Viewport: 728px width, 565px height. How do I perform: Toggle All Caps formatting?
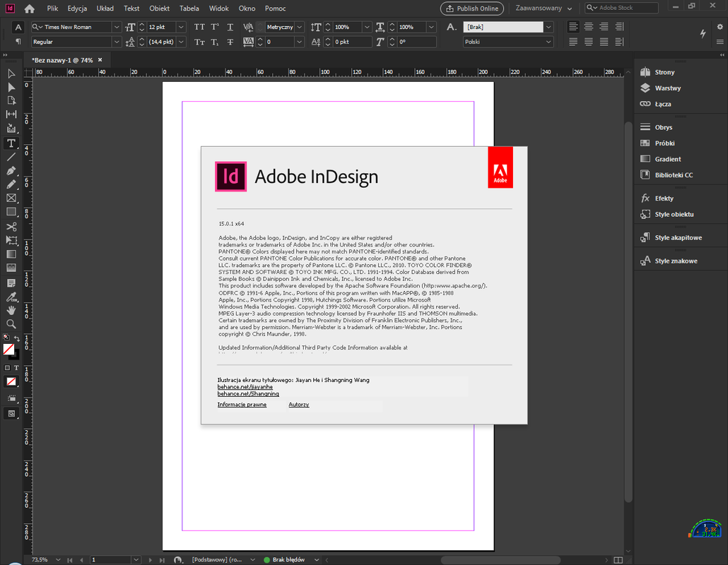[199, 27]
